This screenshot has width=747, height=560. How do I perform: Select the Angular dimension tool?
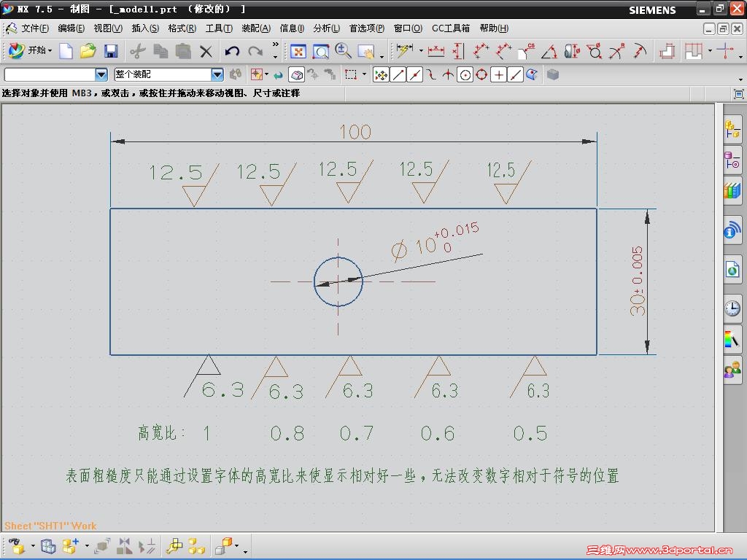tap(549, 51)
